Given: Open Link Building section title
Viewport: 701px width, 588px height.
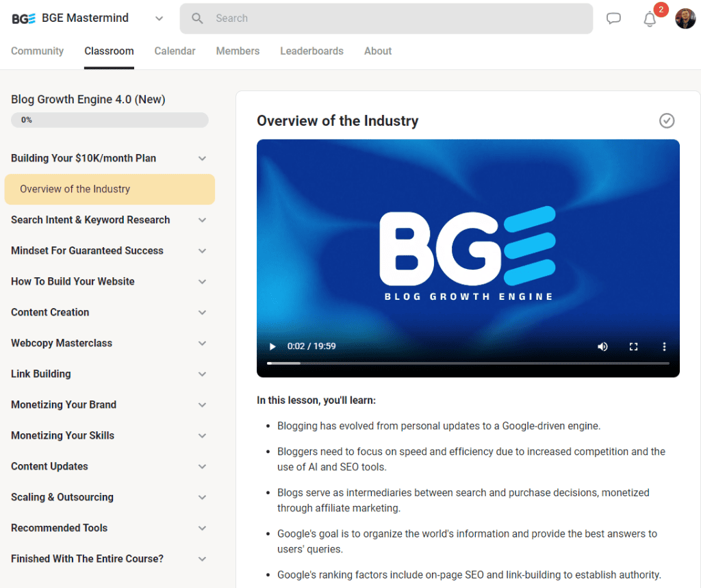Looking at the screenshot, I should tap(40, 374).
